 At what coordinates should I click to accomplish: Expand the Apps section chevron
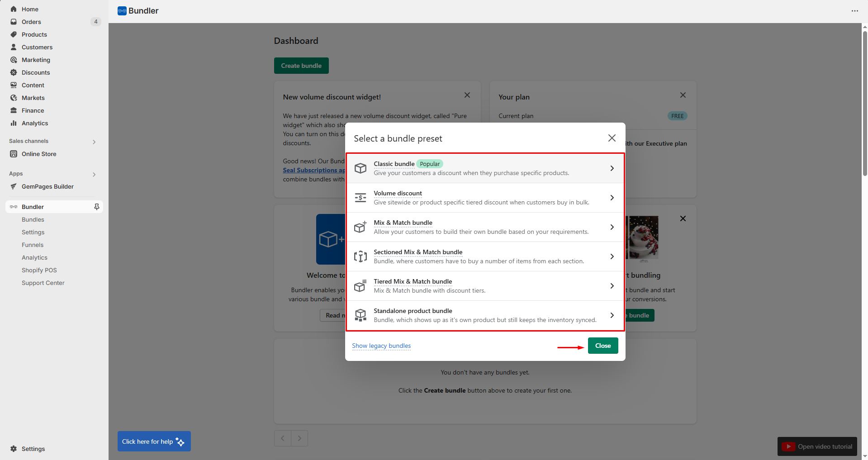tap(94, 174)
